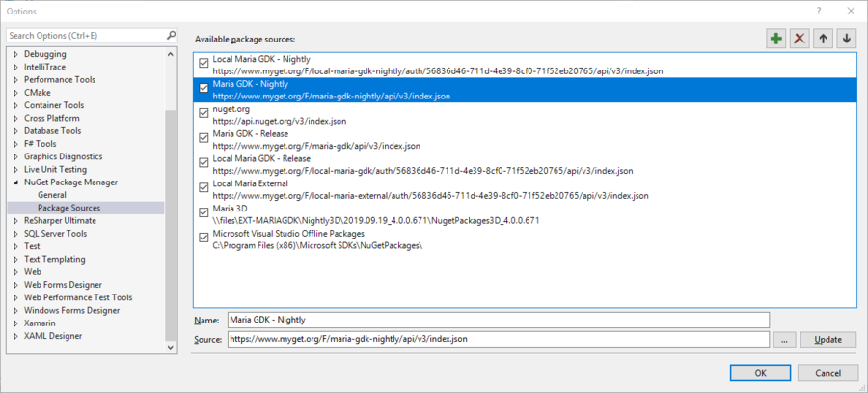
Task: Expand SQL Server Tools node arrow
Action: click(x=15, y=234)
